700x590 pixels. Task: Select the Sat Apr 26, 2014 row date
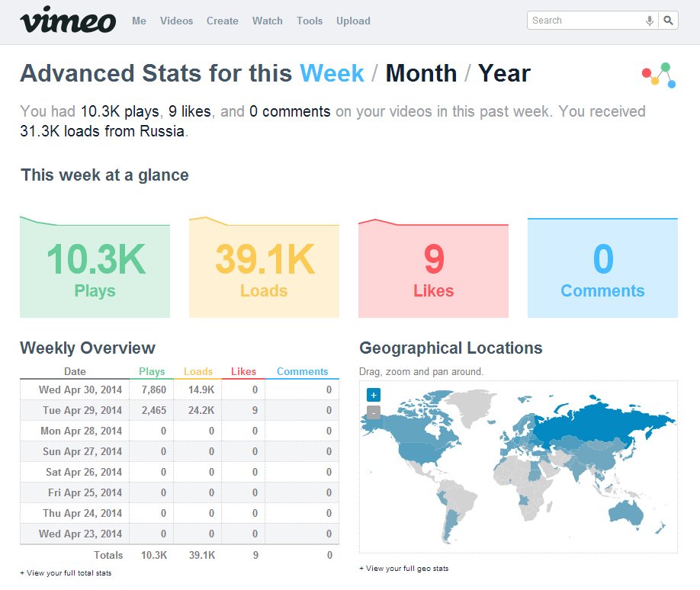click(84, 472)
